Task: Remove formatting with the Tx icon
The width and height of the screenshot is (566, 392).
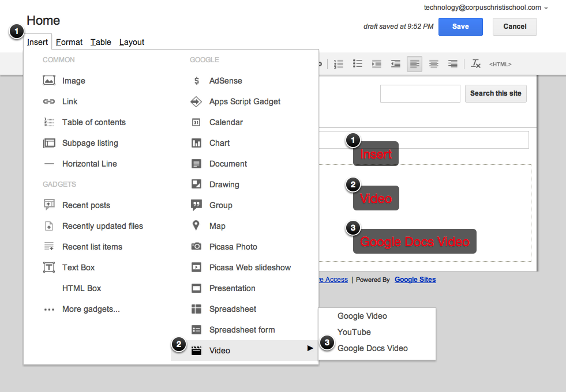Action: [476, 64]
